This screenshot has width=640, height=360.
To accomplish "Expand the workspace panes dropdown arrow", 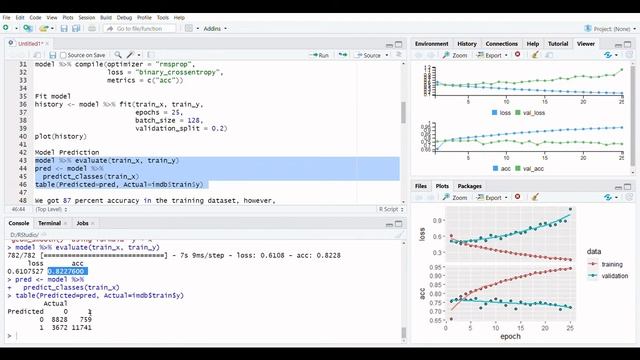I will click(198, 29).
